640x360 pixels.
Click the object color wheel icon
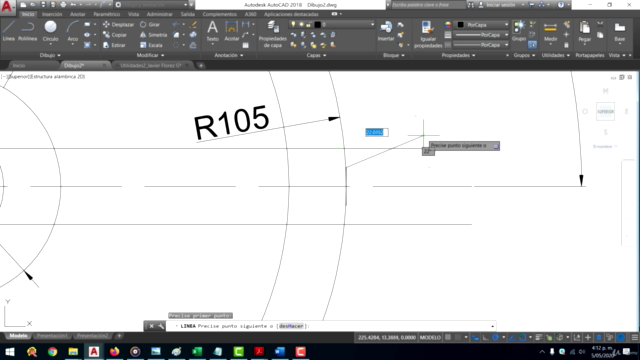(448, 25)
